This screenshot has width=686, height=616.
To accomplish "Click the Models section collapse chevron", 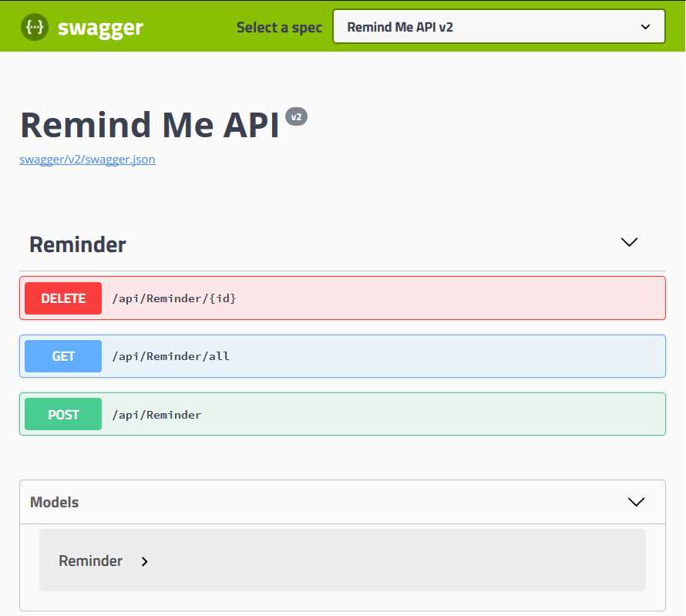I will coord(636,501).
